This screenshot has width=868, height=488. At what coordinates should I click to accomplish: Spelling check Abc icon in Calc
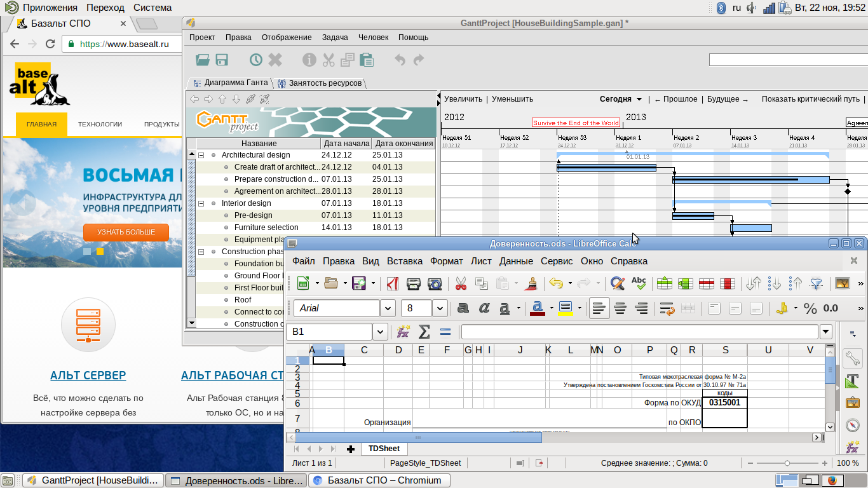639,283
